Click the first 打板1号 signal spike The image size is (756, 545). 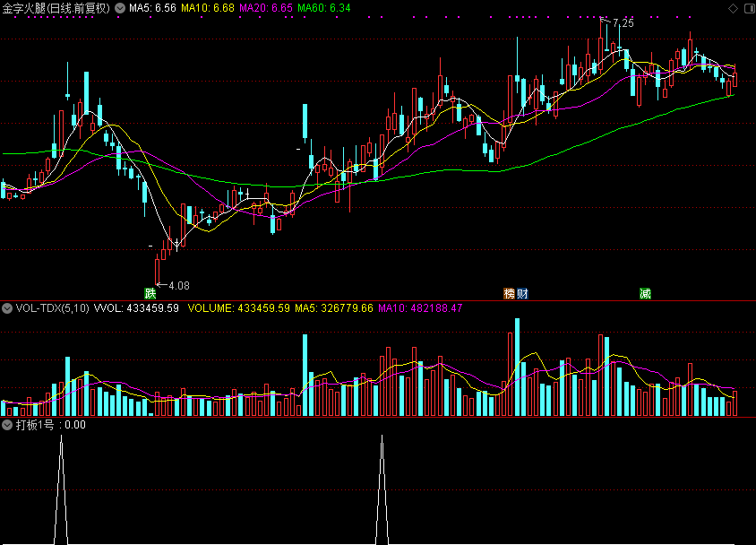[61, 489]
